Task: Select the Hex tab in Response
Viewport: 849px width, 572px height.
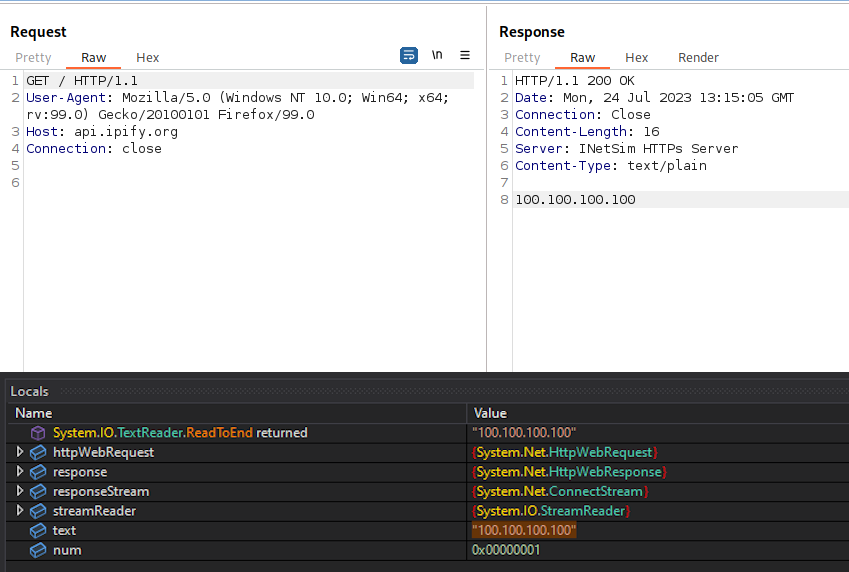Action: pos(637,58)
